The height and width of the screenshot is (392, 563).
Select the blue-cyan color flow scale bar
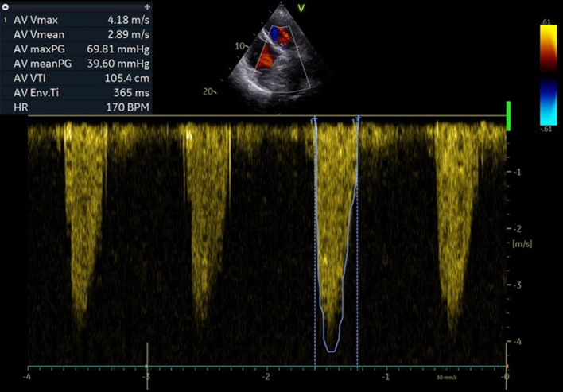coord(547,101)
